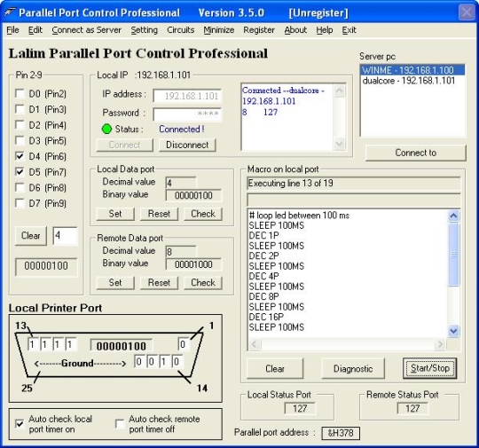Click the Password input field
The image size is (479, 448).
(x=187, y=114)
